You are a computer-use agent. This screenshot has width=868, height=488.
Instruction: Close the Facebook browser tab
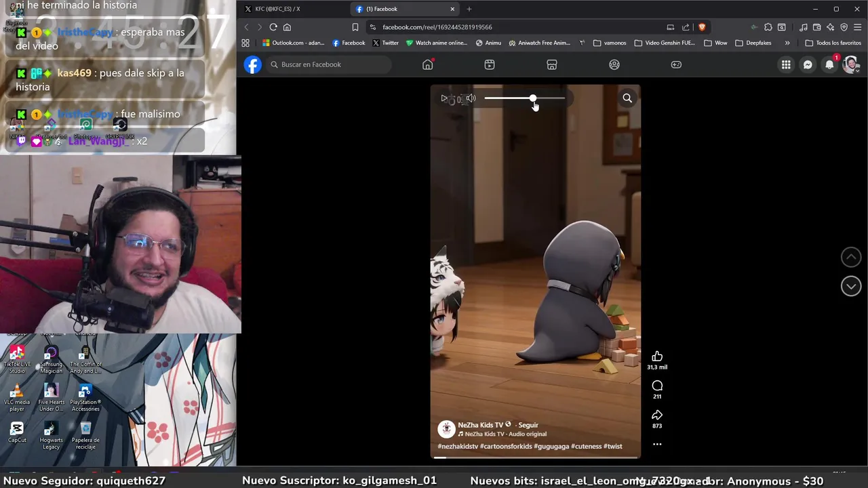(x=452, y=9)
